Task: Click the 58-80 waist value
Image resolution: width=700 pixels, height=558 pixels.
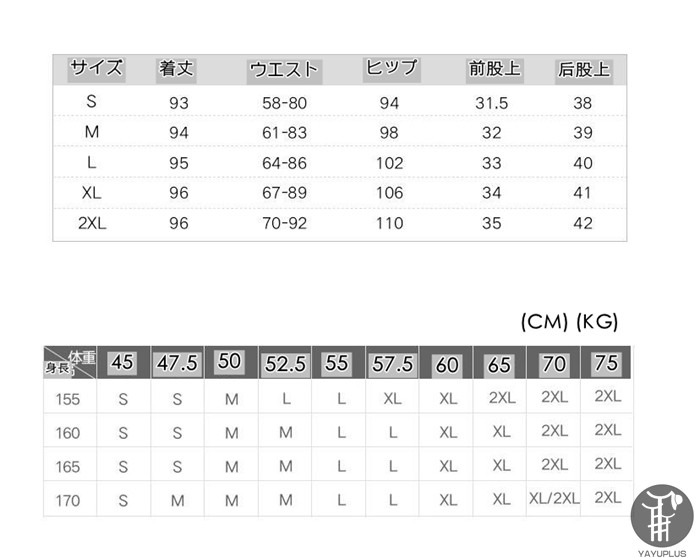Action: coord(284,103)
